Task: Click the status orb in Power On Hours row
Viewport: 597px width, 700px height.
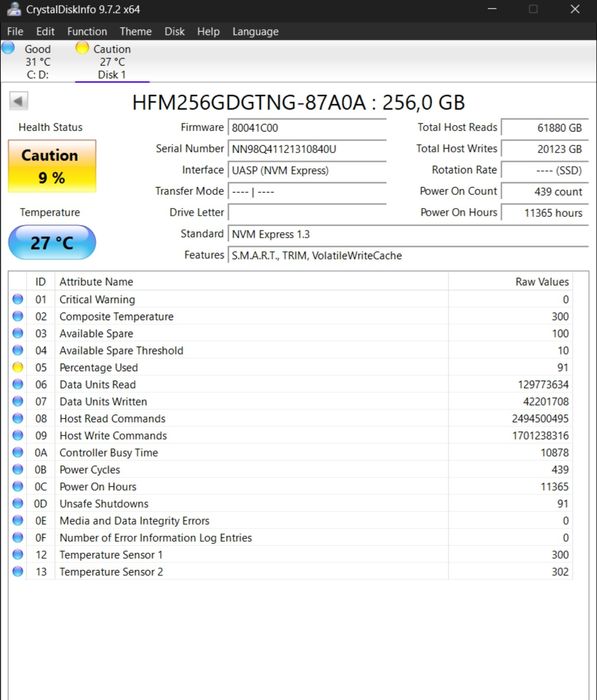Action: click(18, 486)
